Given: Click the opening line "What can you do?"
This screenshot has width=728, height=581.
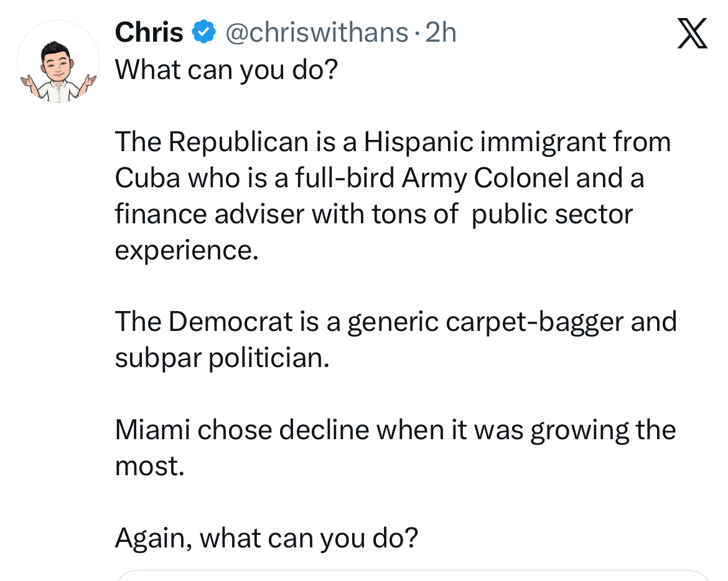Looking at the screenshot, I should click(226, 69).
